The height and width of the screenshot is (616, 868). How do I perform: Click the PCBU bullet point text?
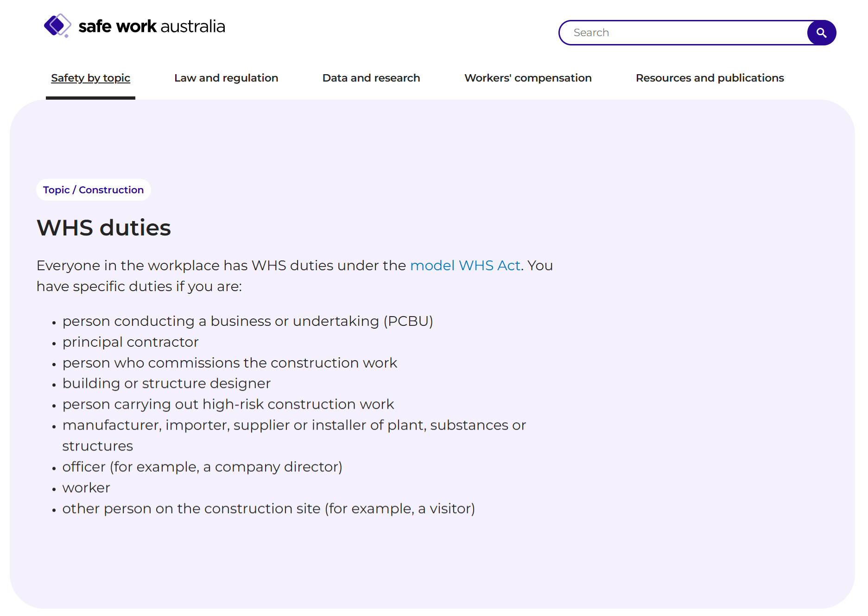coord(247,321)
